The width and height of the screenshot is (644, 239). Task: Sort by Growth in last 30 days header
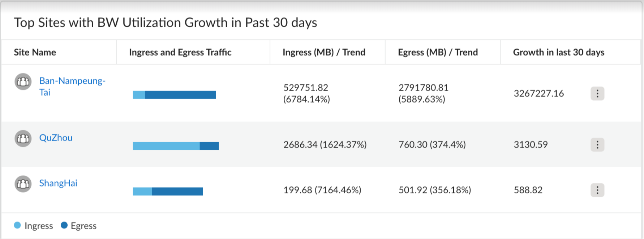click(x=558, y=53)
